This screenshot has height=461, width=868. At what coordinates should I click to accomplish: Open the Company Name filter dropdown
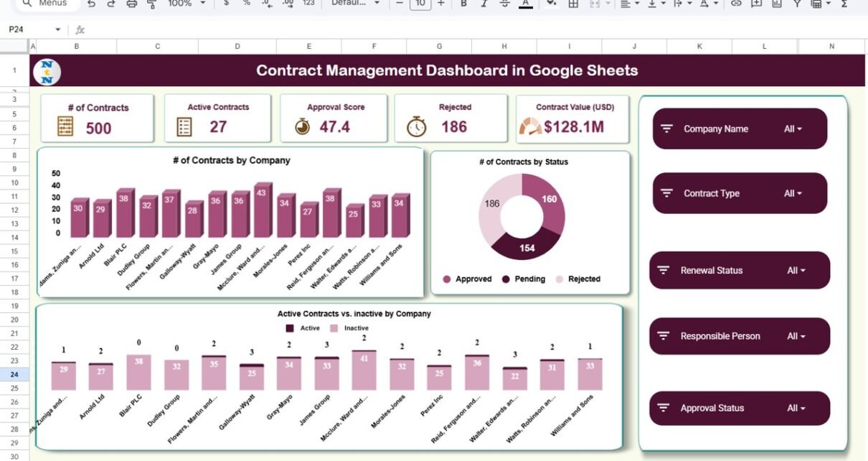pyautogui.click(x=793, y=129)
